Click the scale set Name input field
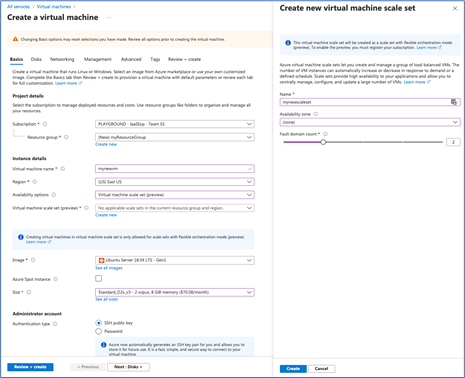465x378 pixels. (x=370, y=102)
